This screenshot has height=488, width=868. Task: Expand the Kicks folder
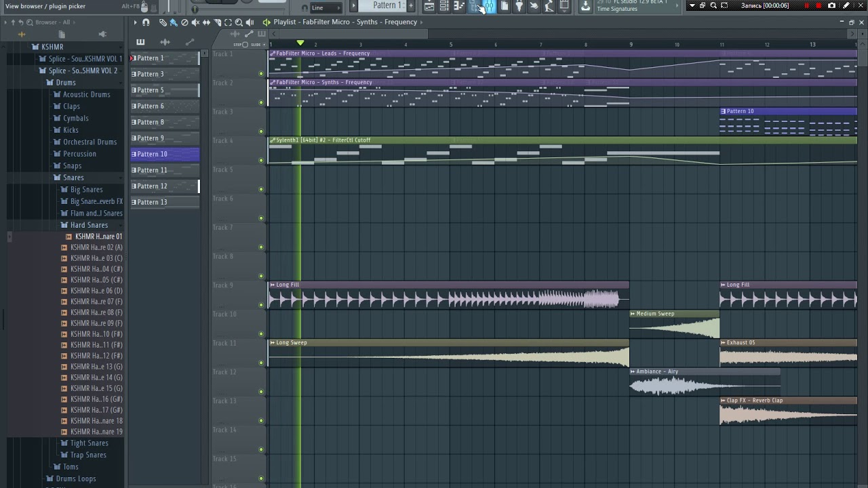click(71, 130)
